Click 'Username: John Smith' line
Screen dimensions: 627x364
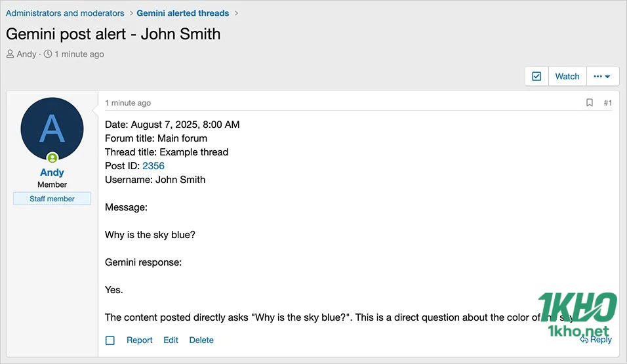[x=155, y=180]
